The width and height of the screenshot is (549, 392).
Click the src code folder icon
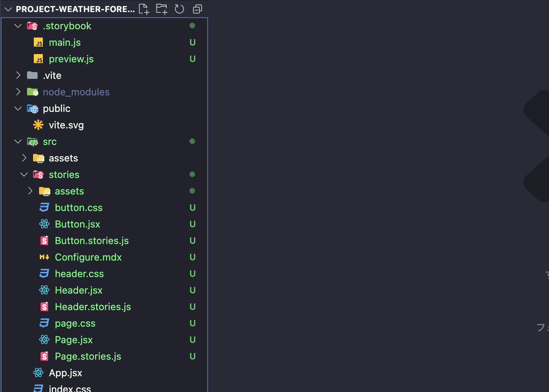click(x=33, y=142)
